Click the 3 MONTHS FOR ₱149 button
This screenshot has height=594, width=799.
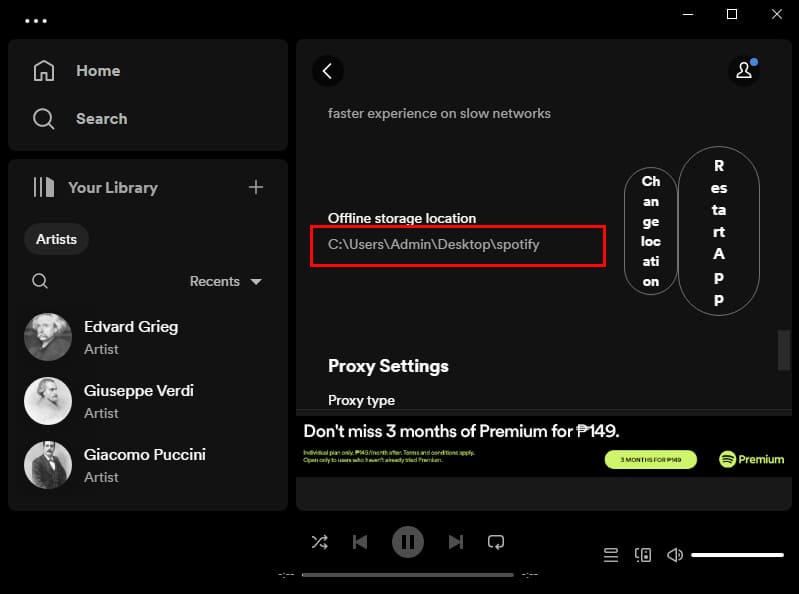651,460
